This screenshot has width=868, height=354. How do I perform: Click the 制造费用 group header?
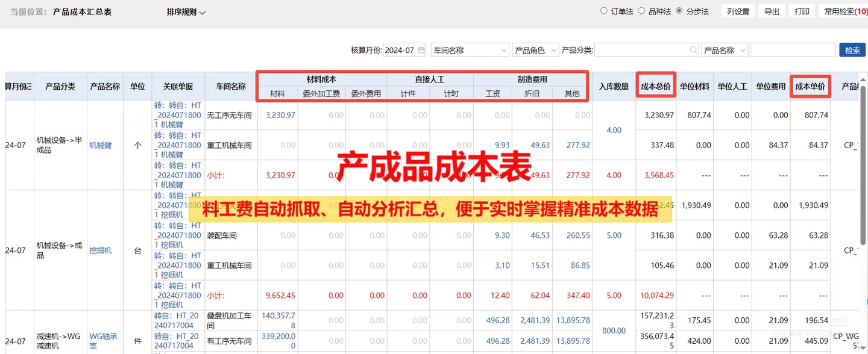[x=532, y=79]
